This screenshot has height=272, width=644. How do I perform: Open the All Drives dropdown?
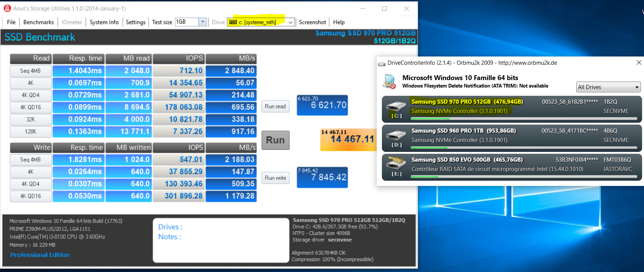[x=608, y=87]
